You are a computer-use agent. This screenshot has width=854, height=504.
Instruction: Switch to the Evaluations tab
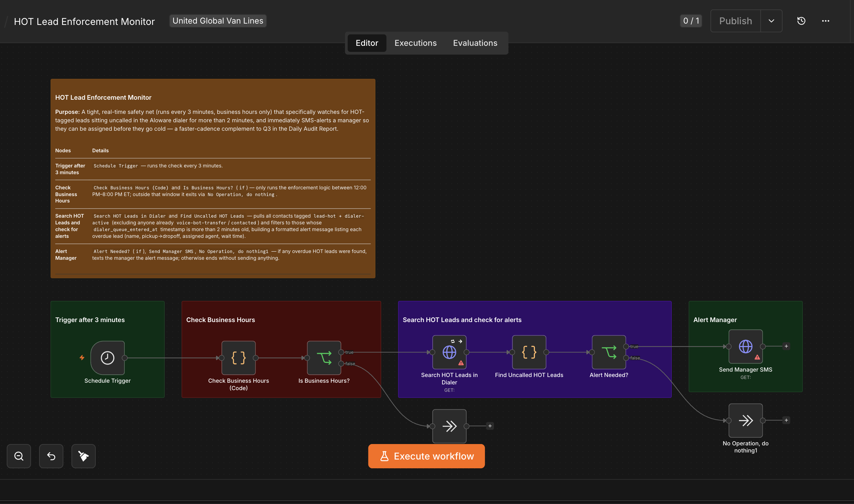point(475,43)
